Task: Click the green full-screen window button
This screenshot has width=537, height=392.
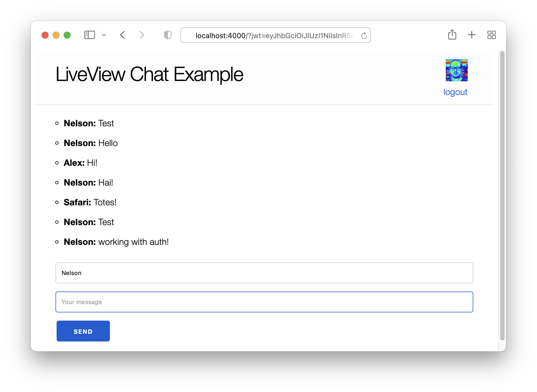Action: point(67,35)
